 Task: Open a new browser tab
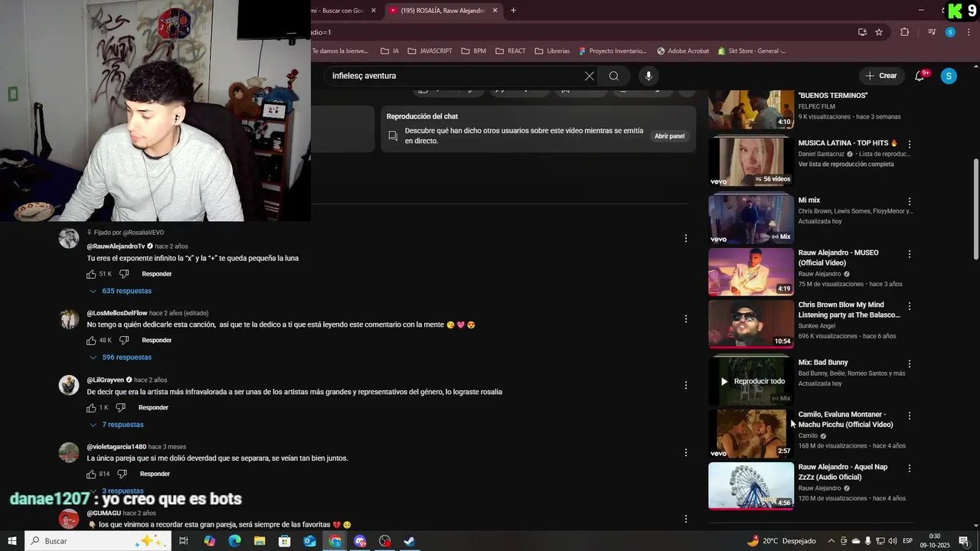pyautogui.click(x=513, y=11)
